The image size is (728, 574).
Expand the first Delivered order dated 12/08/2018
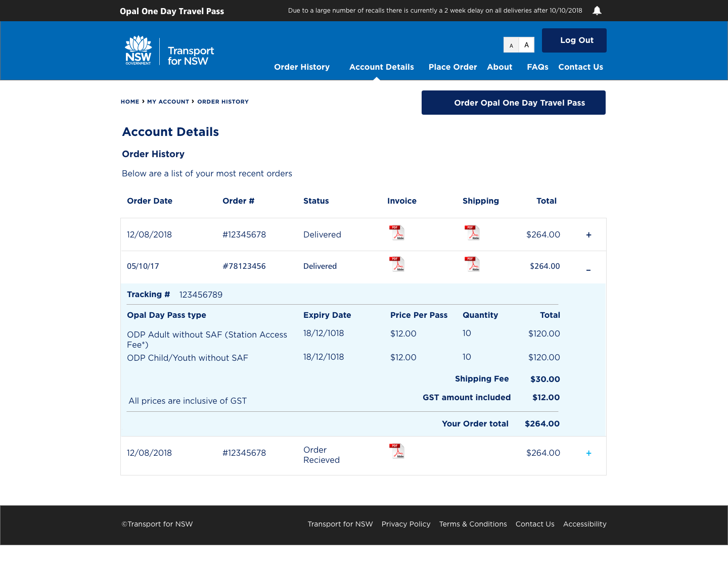click(588, 235)
